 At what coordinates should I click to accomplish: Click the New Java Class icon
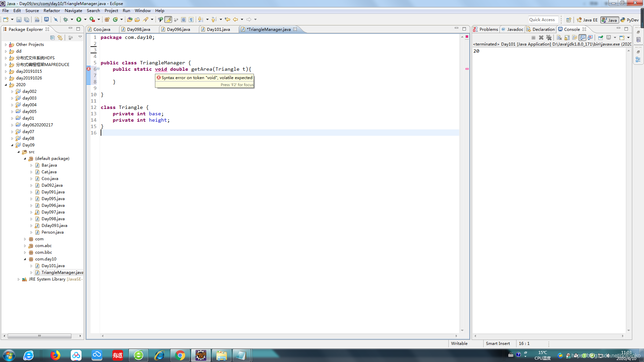[115, 20]
